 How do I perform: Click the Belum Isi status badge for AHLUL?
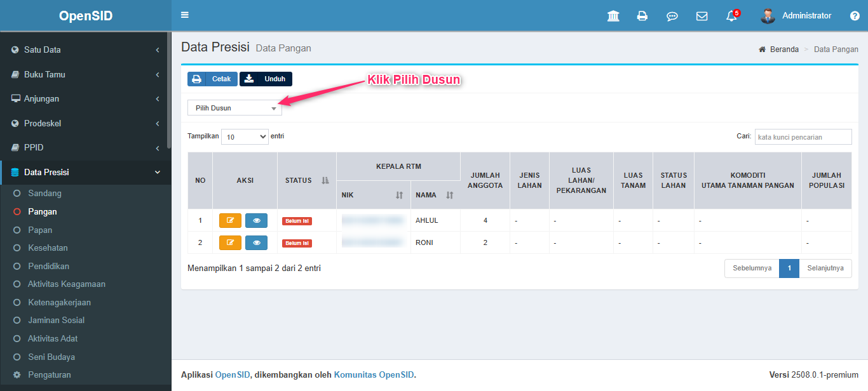(x=297, y=221)
